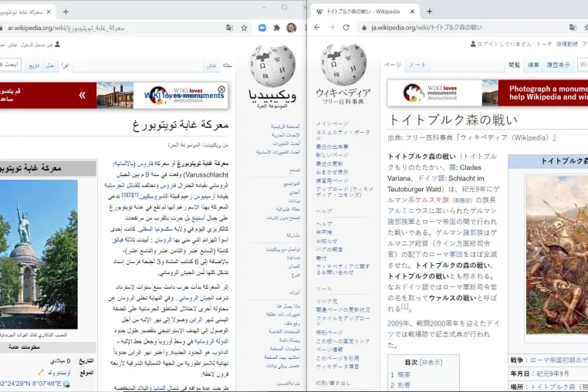Click the Wiki Loves Monuments logo in Japanese banner
Viewport: 588px width, 392px height.
430,93
